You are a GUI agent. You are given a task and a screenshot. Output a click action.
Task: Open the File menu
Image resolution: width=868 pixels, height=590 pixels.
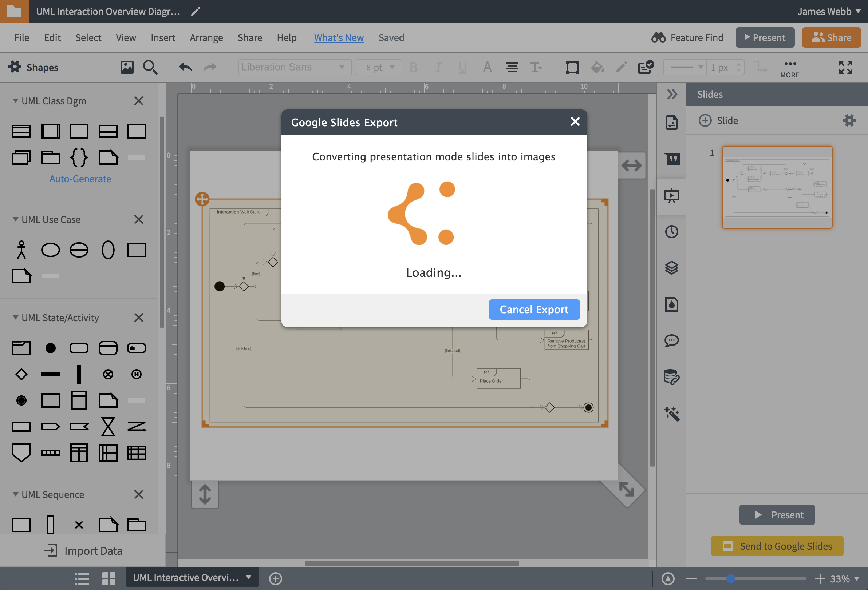click(21, 37)
